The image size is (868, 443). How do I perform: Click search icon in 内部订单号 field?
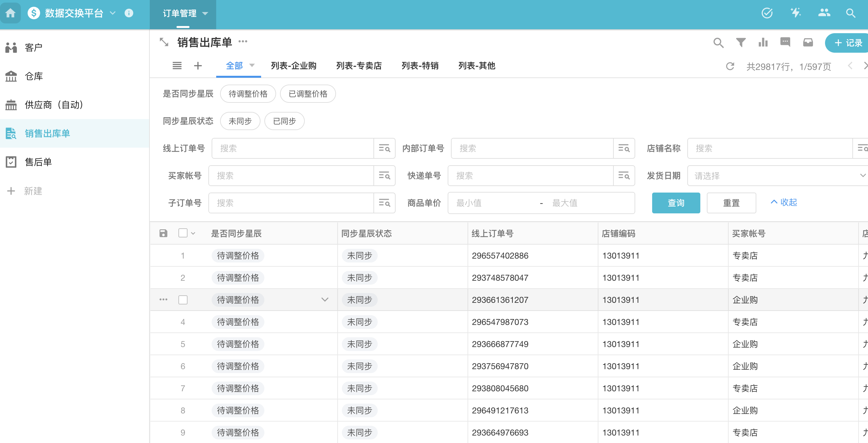624,148
